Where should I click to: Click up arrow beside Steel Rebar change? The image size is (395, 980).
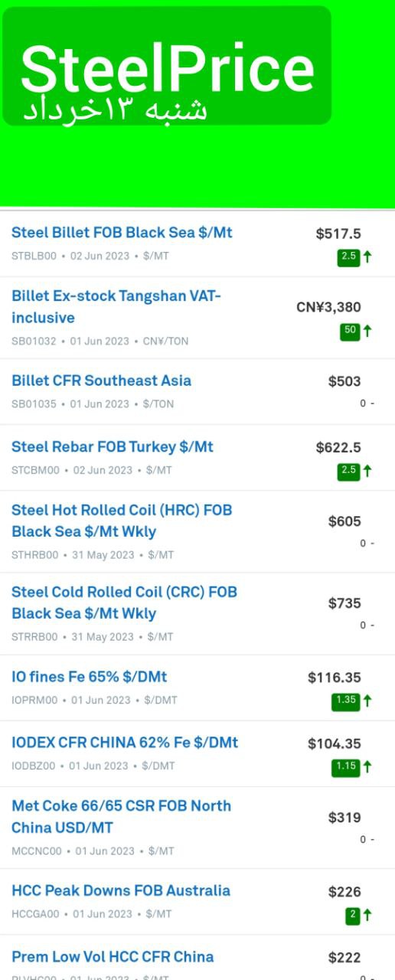[367, 472]
